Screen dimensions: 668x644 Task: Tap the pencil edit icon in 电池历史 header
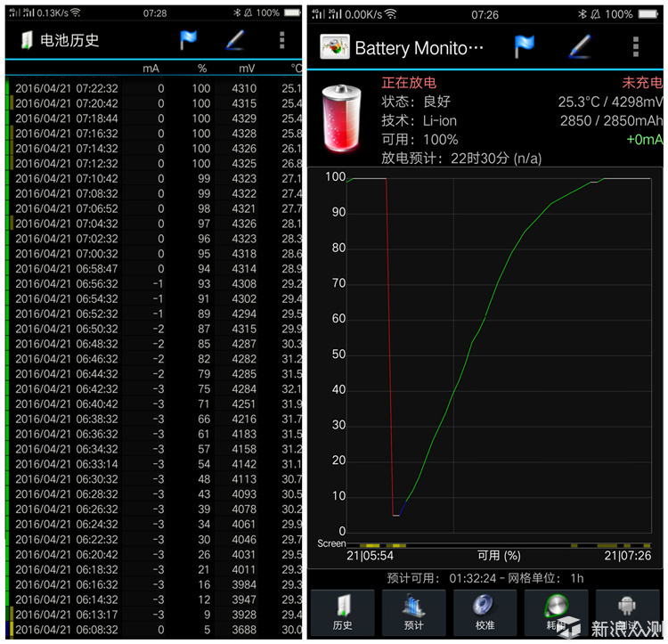coord(234,40)
